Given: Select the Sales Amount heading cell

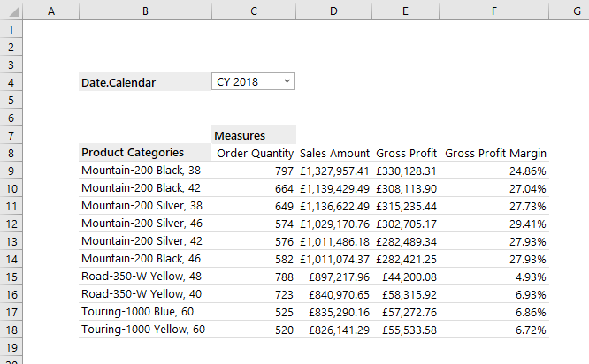Looking at the screenshot, I should pyautogui.click(x=333, y=153).
